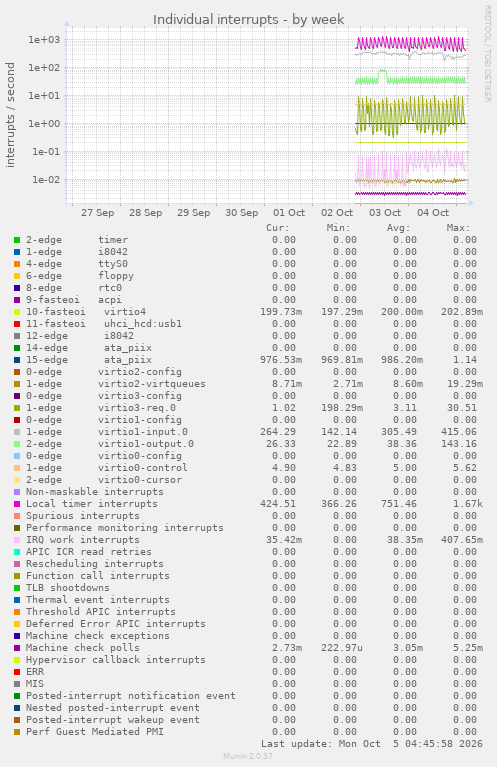Click the 'interrupts / second' axis label
This screenshot has width=497, height=767.
[10, 115]
